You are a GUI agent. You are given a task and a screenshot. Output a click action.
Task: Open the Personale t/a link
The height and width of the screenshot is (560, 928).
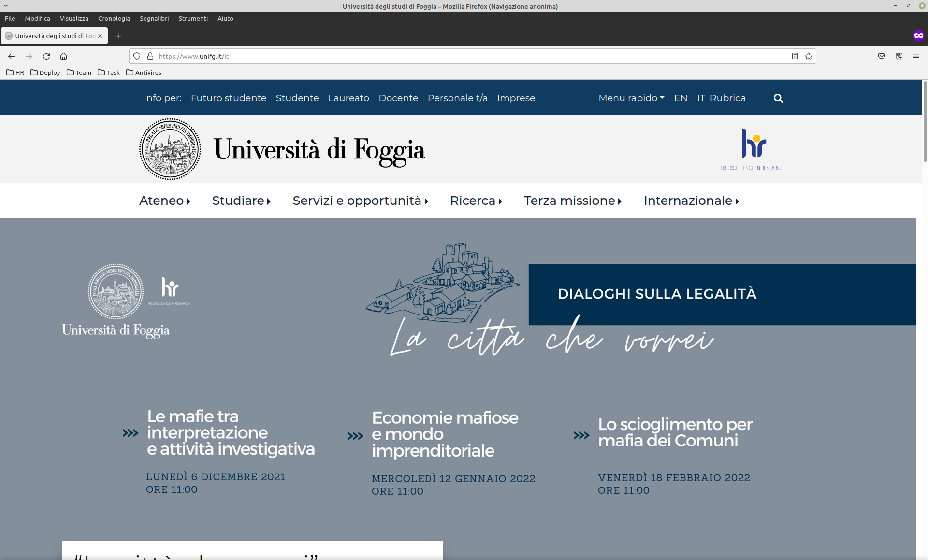457,98
